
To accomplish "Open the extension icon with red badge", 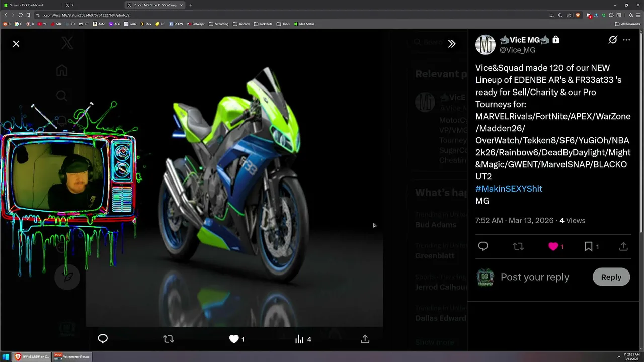I will (x=589, y=15).
